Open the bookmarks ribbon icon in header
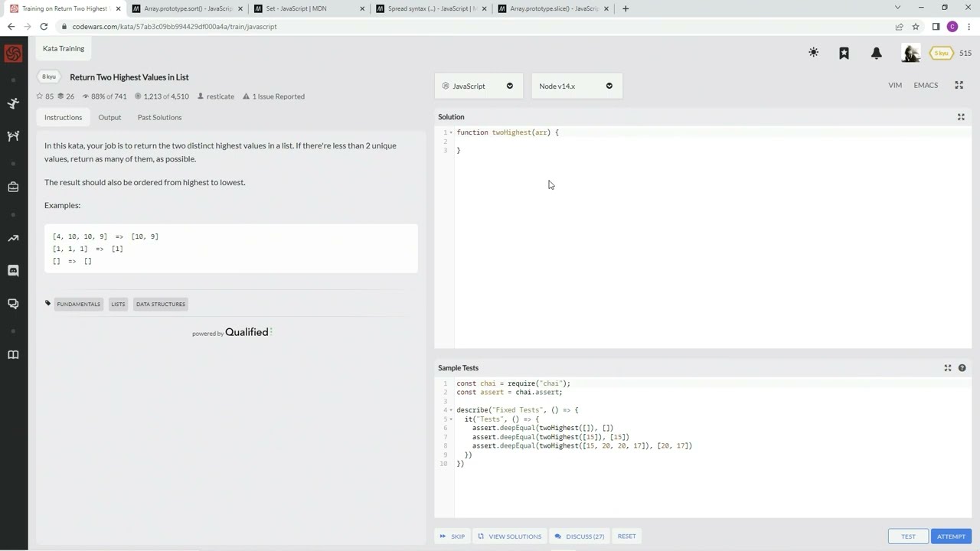980x551 pixels. [844, 53]
